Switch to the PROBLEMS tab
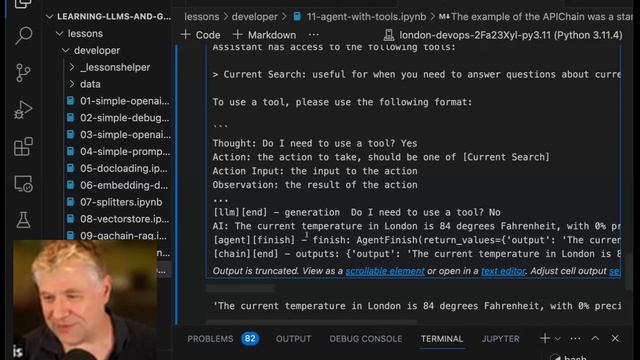640x360 pixels. coord(210,339)
